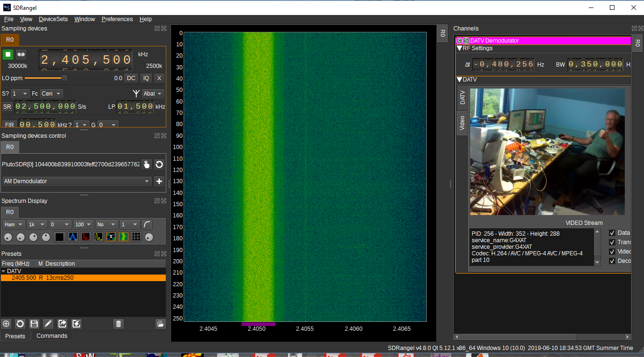644x357 pixels.
Task: Click the IQ button in sampling devices
Action: coord(146,78)
